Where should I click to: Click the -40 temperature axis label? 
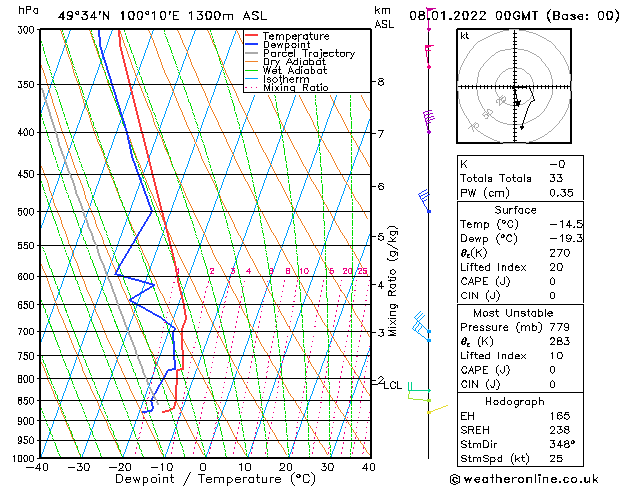click(x=37, y=467)
